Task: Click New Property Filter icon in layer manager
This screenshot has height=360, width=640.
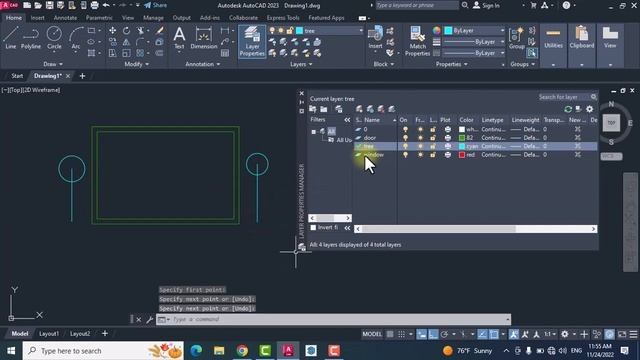Action: (313, 109)
